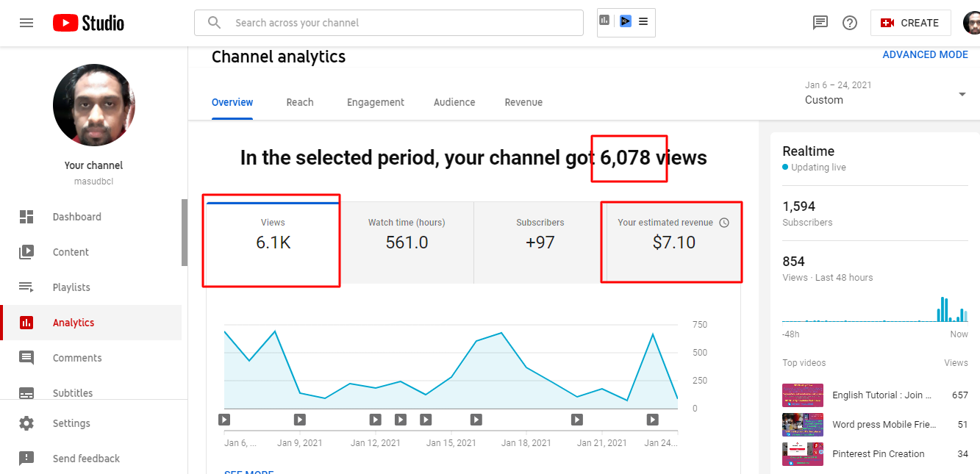Focus the Search across your channel field
980x474 pixels.
389,23
